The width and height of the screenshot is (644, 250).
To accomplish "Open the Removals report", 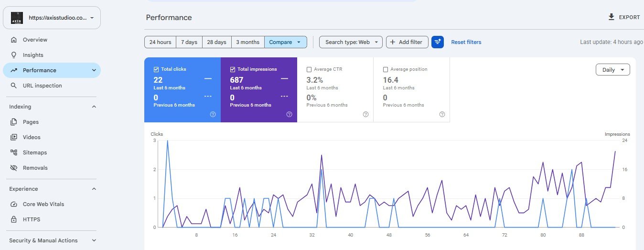I will [x=52, y=168].
